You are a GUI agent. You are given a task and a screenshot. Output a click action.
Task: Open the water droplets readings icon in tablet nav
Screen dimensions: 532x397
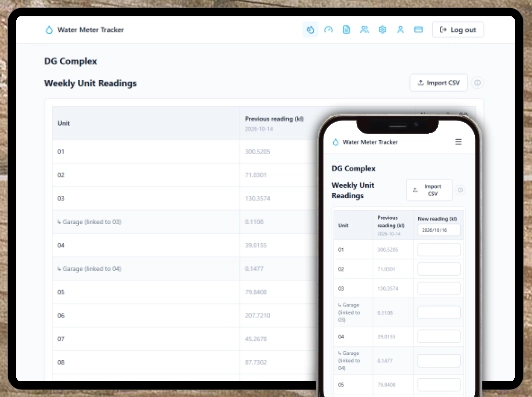point(310,30)
